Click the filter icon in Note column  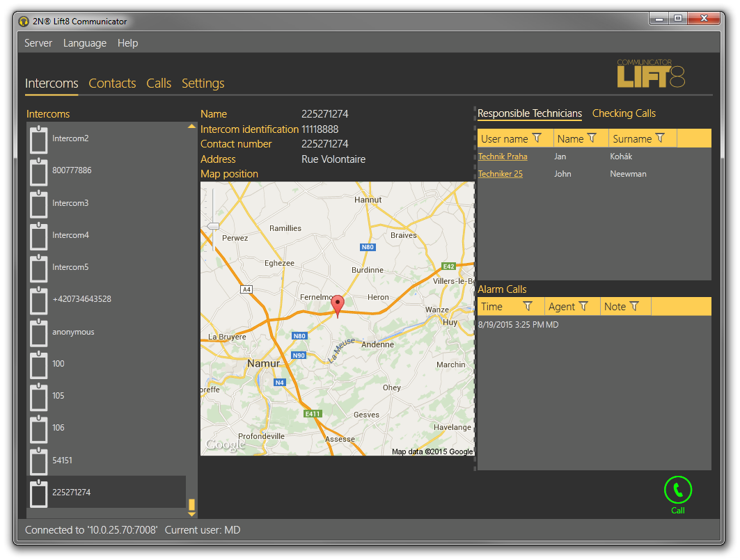pyautogui.click(x=634, y=306)
